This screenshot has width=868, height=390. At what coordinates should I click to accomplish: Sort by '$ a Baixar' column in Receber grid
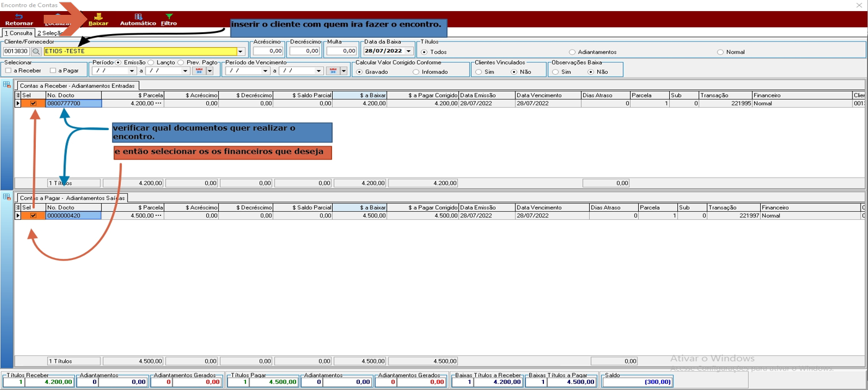coord(360,95)
